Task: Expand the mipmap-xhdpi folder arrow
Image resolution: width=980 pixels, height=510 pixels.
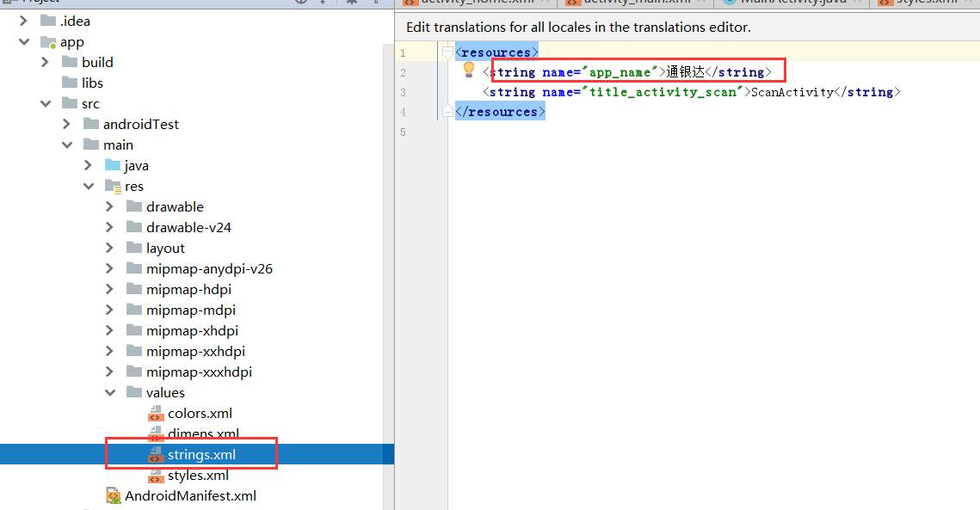Action: [x=109, y=330]
